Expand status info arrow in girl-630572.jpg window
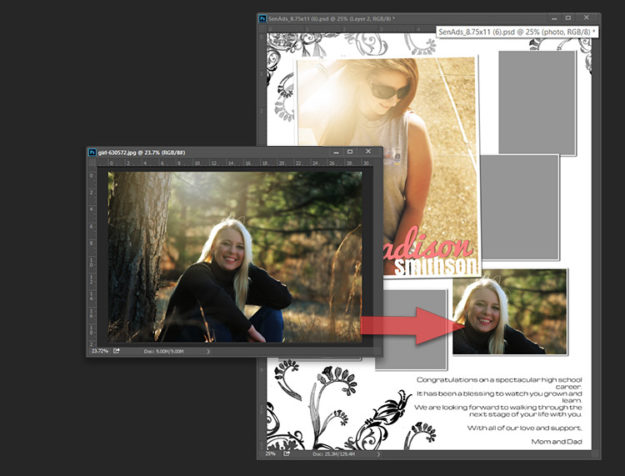 [x=208, y=351]
